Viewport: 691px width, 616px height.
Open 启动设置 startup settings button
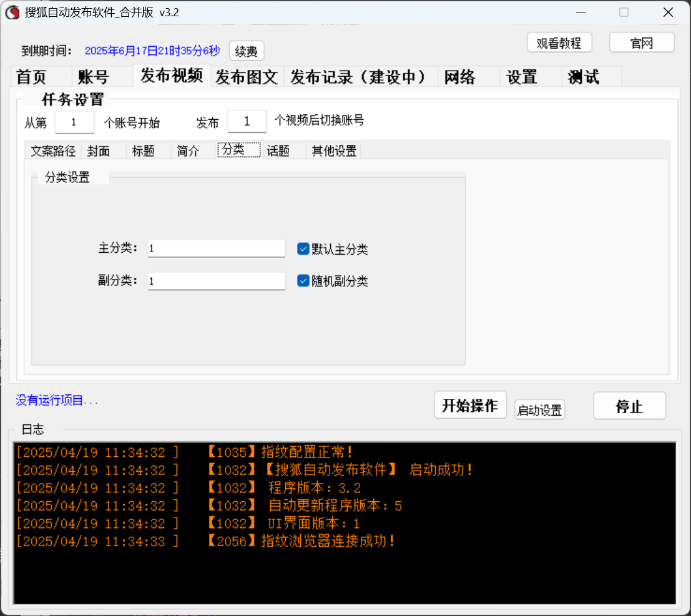[540, 410]
